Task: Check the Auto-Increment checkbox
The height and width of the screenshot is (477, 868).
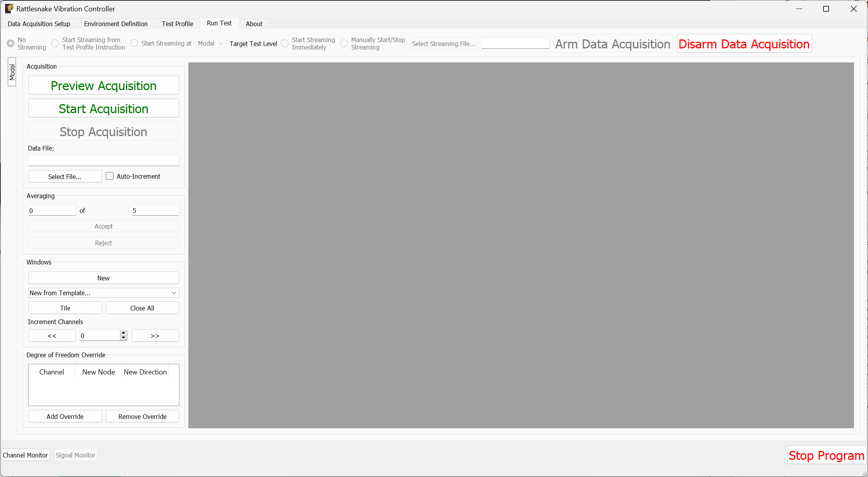Action: [x=110, y=176]
